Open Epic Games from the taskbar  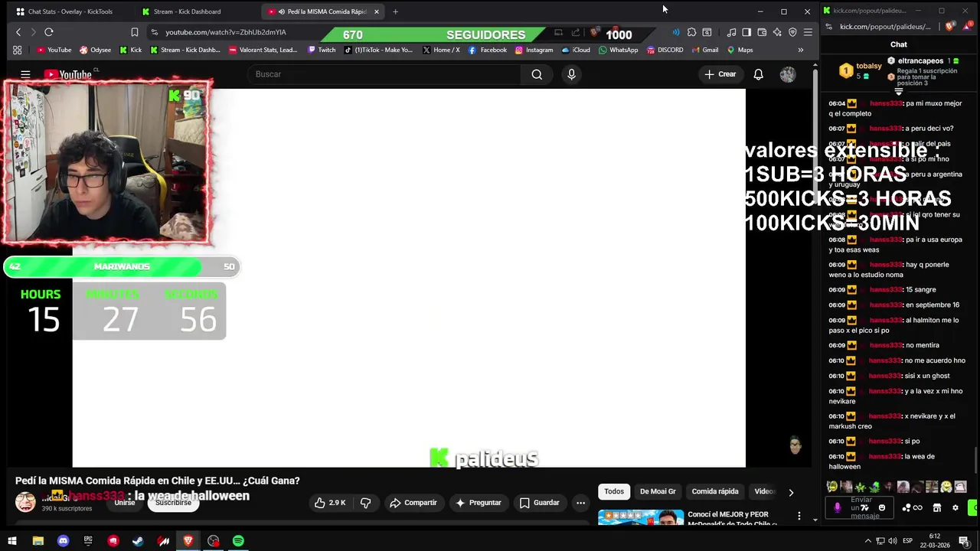(x=88, y=541)
